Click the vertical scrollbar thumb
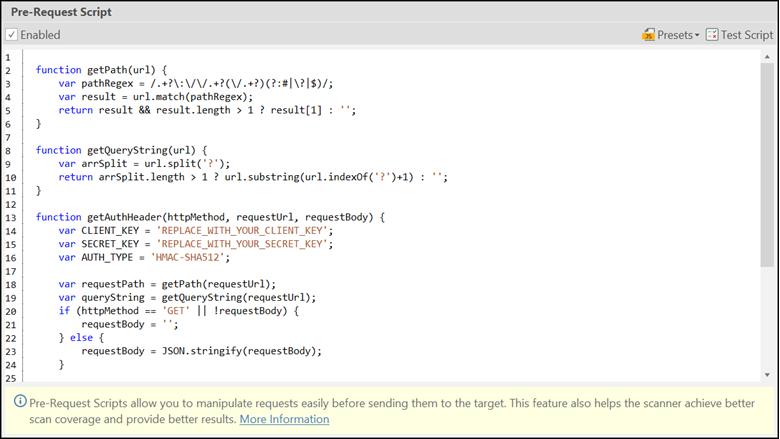The image size is (780, 439). pos(767,165)
